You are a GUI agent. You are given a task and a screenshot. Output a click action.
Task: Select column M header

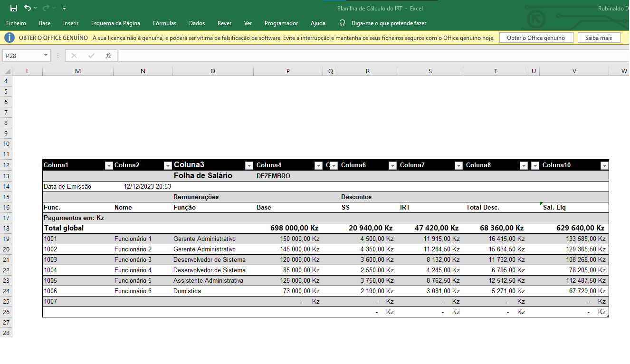(x=78, y=71)
